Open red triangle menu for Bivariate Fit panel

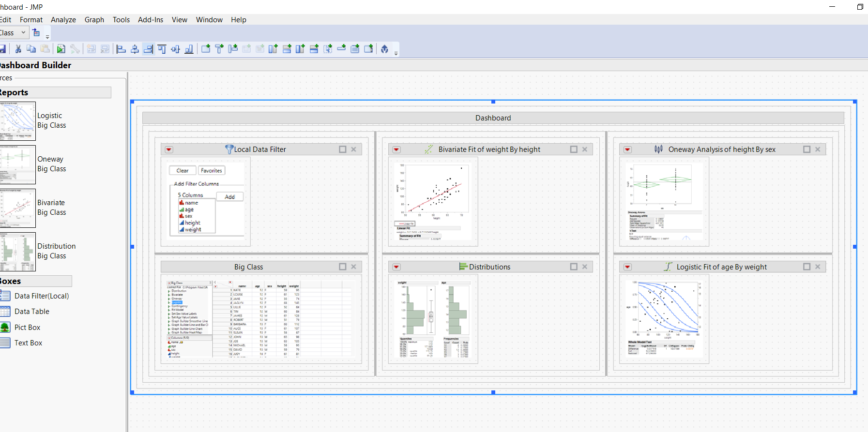coord(396,150)
